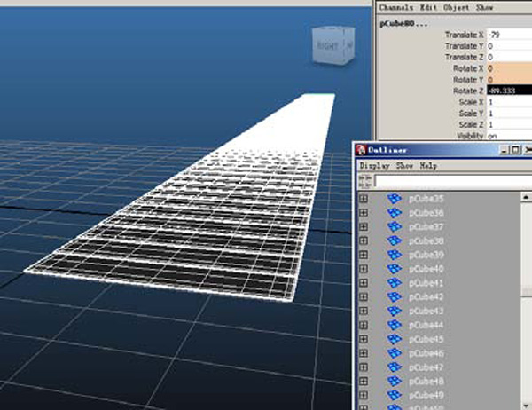Expand the pCube40 node in Outliner
This screenshot has height=410, width=532.
point(364,269)
